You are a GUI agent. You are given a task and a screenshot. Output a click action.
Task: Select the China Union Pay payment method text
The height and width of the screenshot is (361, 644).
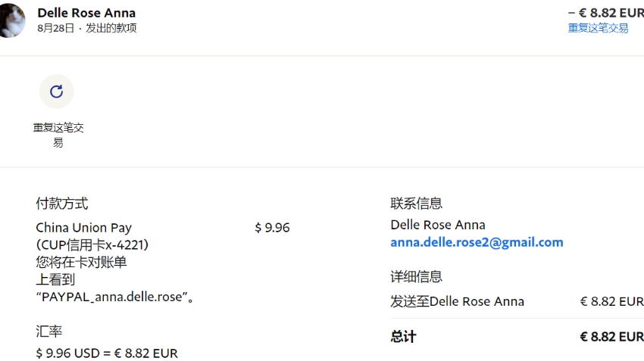pyautogui.click(x=83, y=227)
